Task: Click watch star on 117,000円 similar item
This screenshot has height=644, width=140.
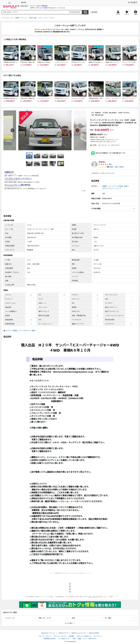Action: [x=33, y=58]
